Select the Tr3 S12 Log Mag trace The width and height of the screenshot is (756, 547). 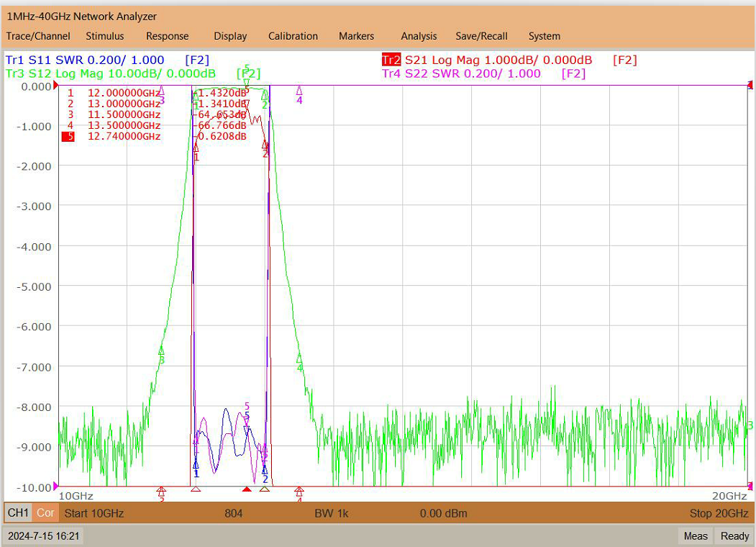pos(110,74)
